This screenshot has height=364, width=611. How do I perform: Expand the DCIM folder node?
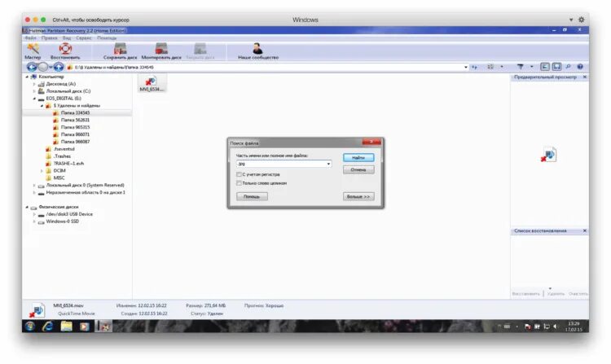42,171
